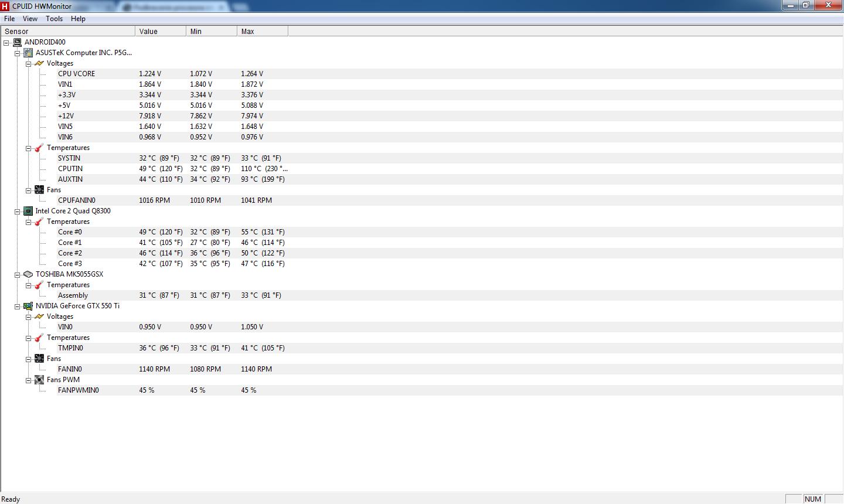
Task: Select the Assembly temperature row
Action: (x=450, y=295)
